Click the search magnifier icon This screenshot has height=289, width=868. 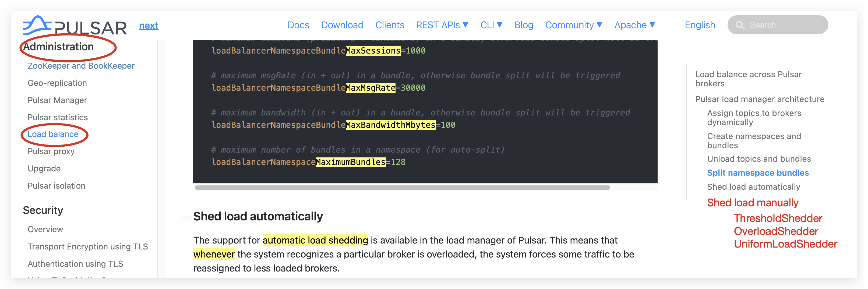pyautogui.click(x=740, y=25)
